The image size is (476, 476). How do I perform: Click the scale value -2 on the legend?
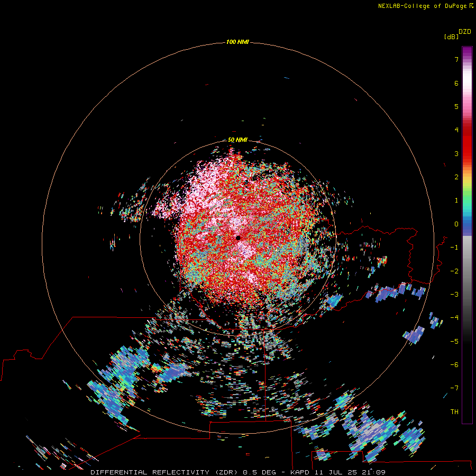[x=454, y=271]
